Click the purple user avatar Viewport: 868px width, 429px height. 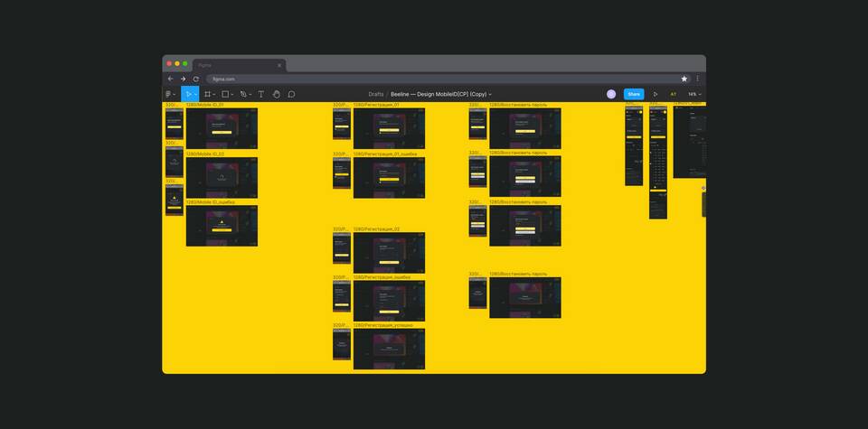tap(611, 94)
